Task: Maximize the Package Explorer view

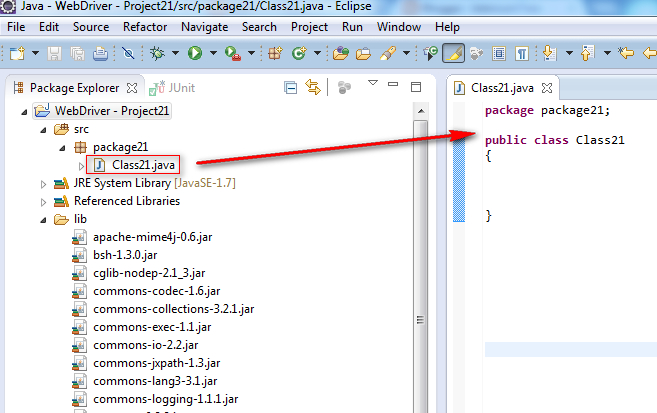Action: (416, 87)
